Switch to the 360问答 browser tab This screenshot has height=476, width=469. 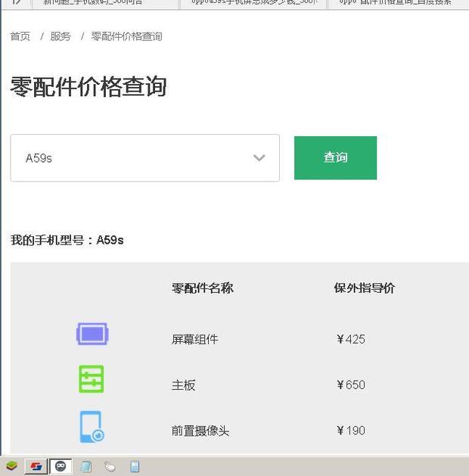[x=106, y=3]
